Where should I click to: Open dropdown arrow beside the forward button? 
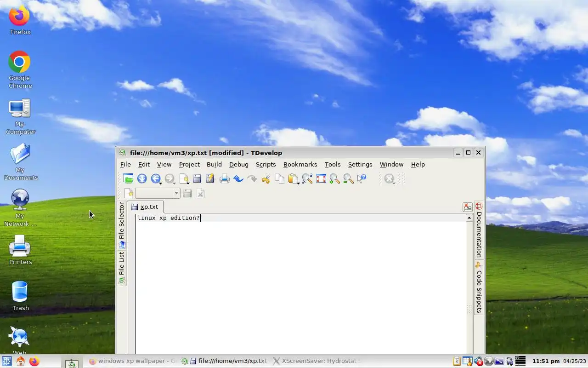pyautogui.click(x=175, y=183)
